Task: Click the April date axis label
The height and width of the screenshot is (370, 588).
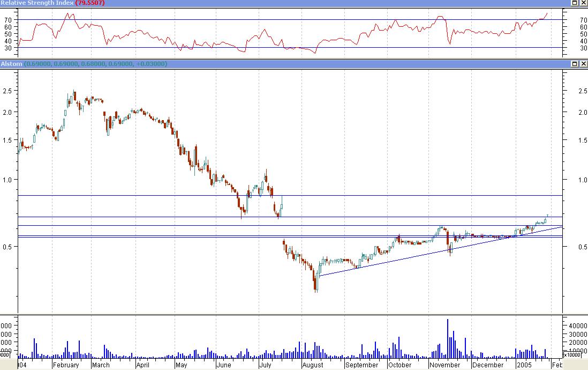Action: (x=143, y=365)
